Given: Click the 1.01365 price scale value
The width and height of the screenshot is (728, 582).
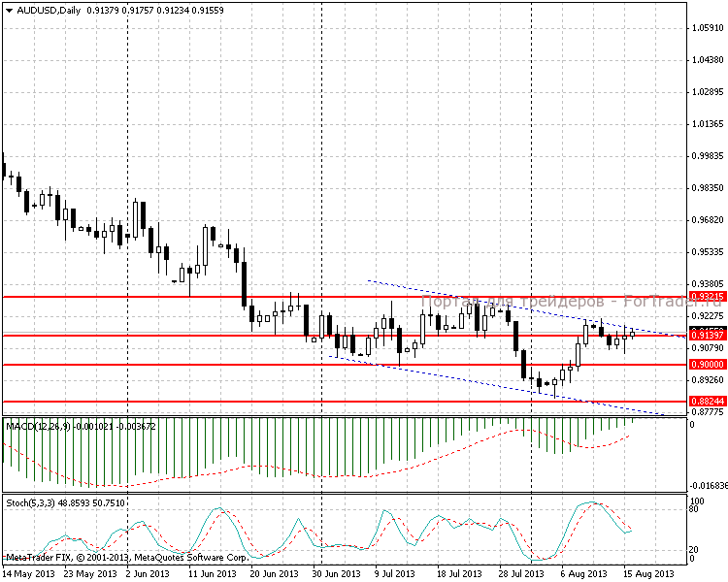Looking at the screenshot, I should (708, 124).
